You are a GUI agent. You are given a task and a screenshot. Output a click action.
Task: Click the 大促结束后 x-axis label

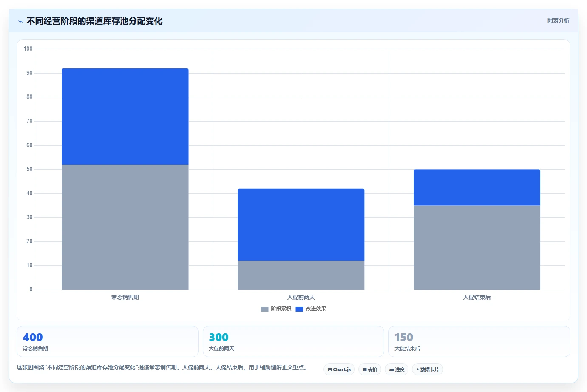[477, 297]
